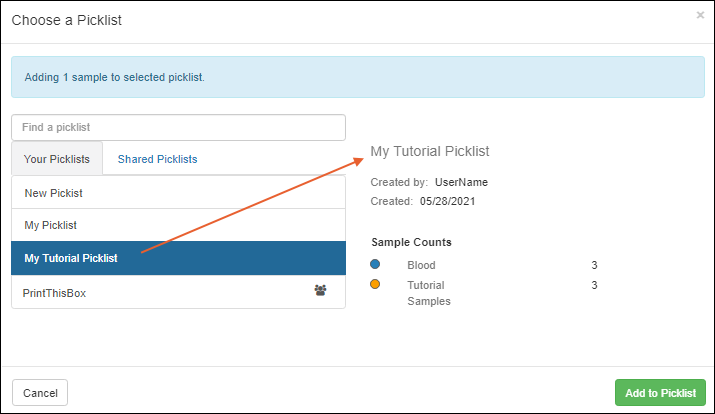Switch to the Your Picklists tab
This screenshot has width=715, height=414.
[x=57, y=159]
